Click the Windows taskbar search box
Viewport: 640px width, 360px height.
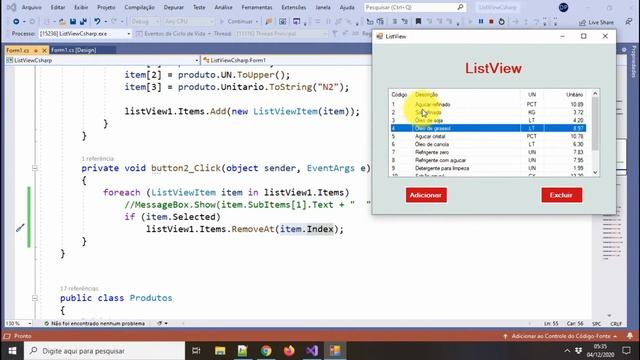click(104, 351)
